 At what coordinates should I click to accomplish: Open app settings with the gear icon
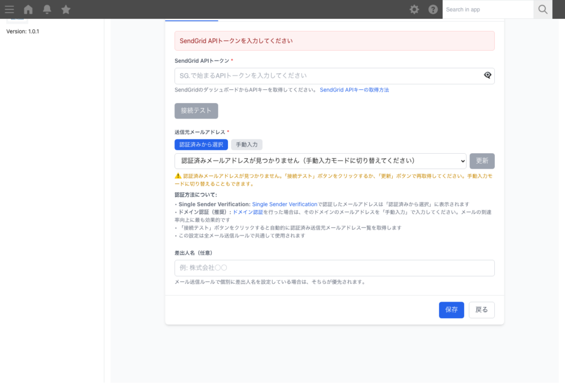414,9
